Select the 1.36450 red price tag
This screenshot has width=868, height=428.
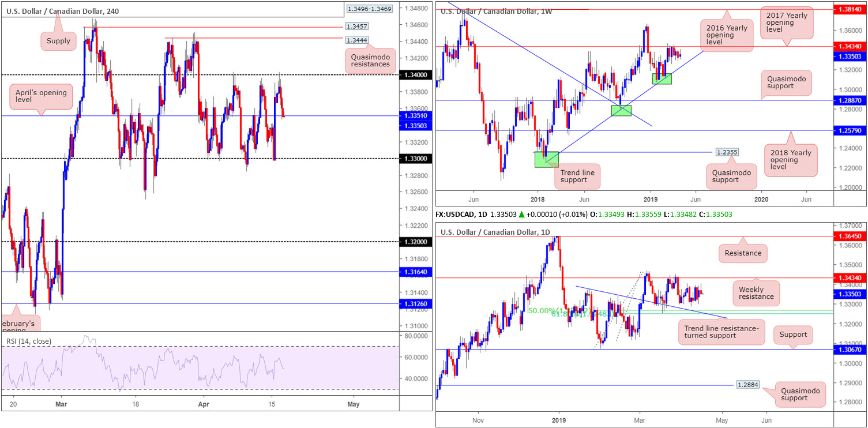(851, 236)
